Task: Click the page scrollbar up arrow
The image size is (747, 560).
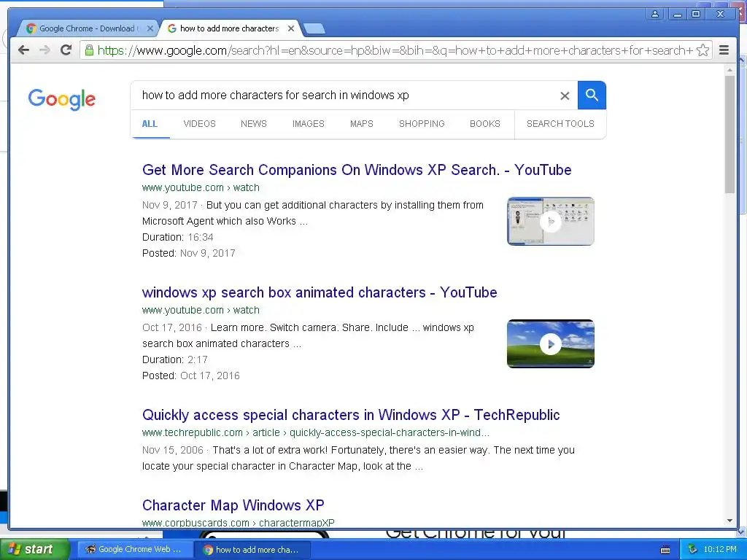Action: click(729, 70)
